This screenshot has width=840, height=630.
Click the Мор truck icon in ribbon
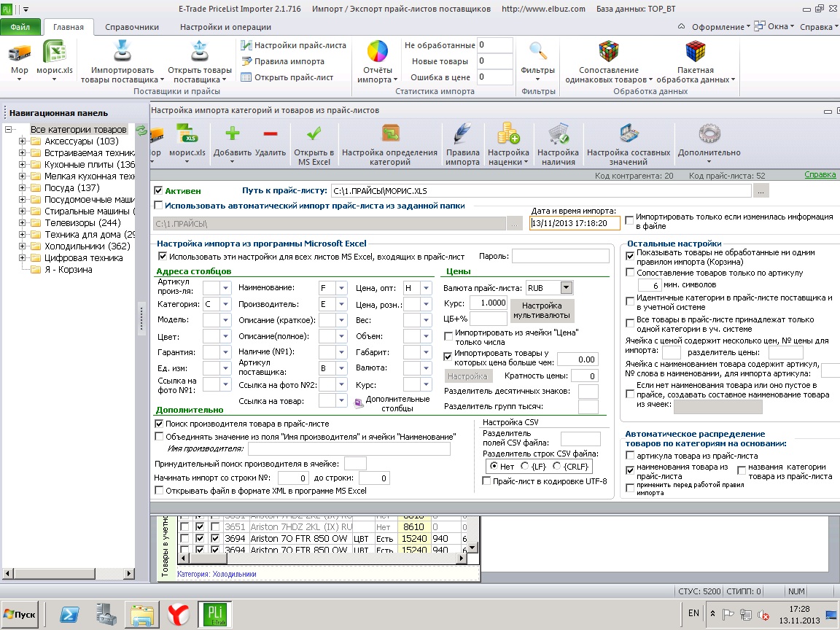pyautogui.click(x=19, y=52)
